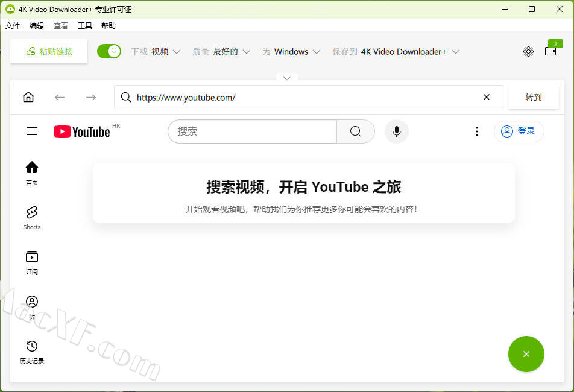Image resolution: width=574 pixels, height=392 pixels.
Task: Open the 帮助 (Help) menu
Action: [x=109, y=25]
